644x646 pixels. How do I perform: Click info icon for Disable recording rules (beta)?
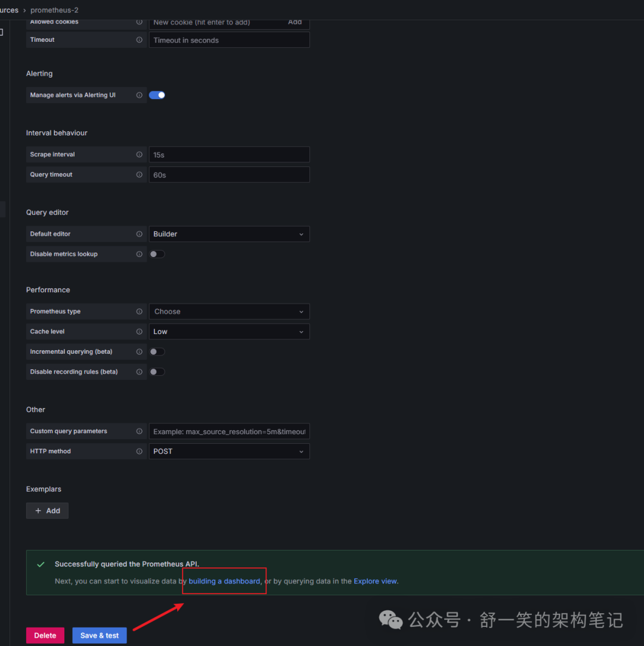click(139, 372)
